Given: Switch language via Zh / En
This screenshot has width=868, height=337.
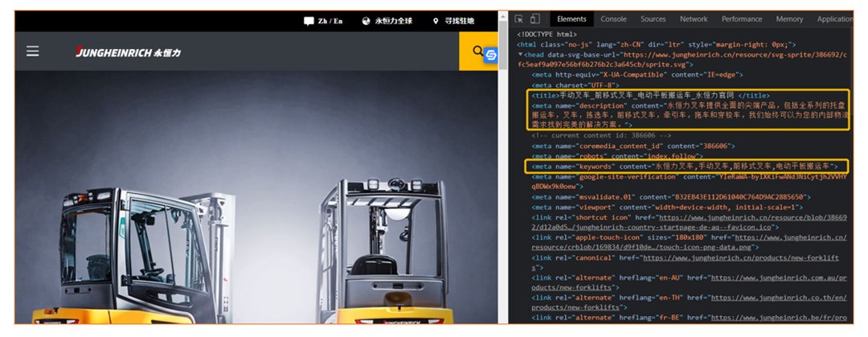Looking at the screenshot, I should (x=323, y=21).
